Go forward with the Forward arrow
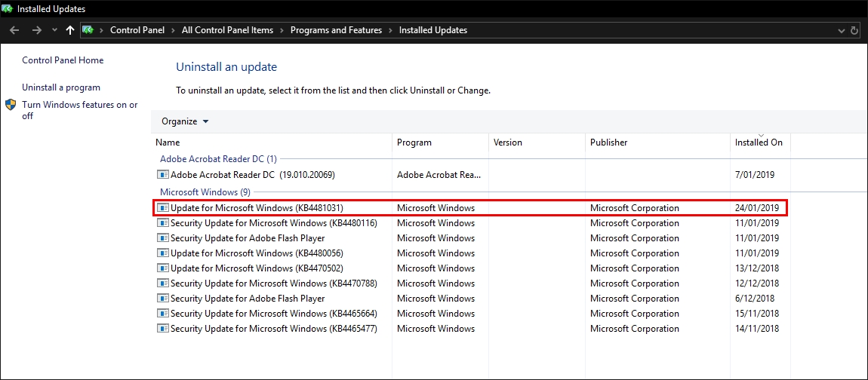868x380 pixels. point(37,30)
